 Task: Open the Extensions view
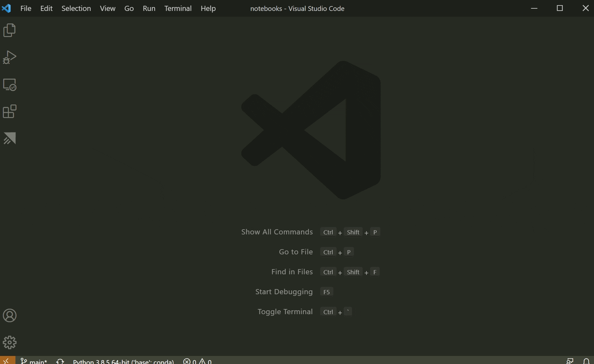(10, 111)
